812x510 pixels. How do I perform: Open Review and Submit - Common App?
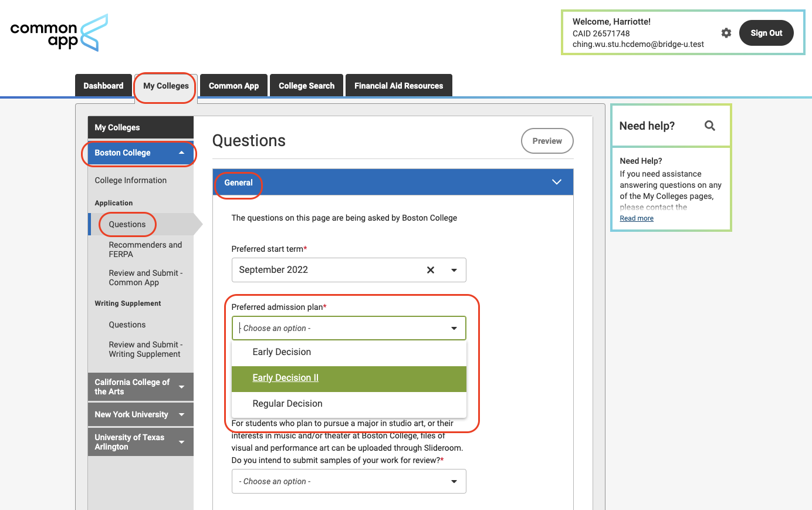point(146,278)
